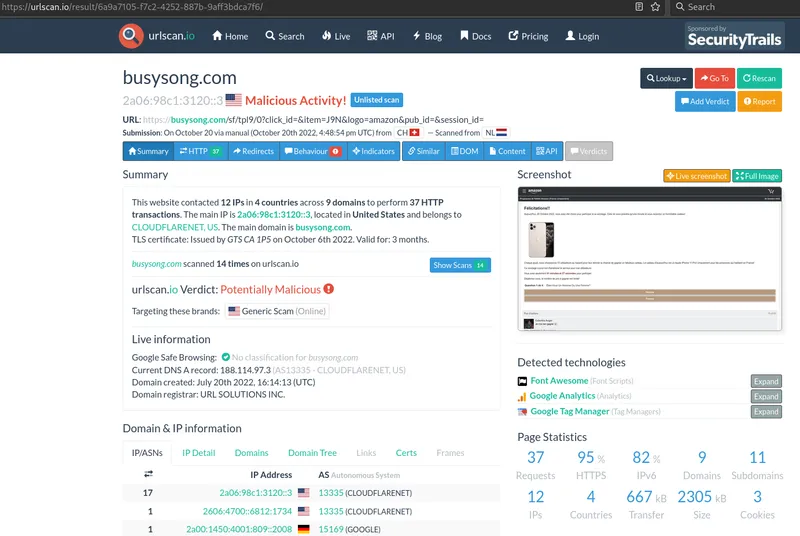The image size is (800, 536).
Task: Click busysong.com main domain link in summary
Action: coord(322,227)
